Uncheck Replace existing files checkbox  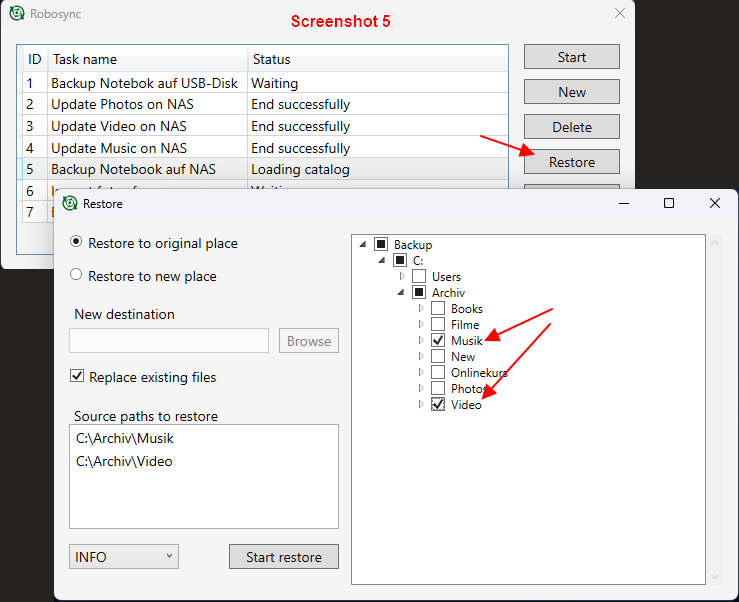[x=77, y=377]
